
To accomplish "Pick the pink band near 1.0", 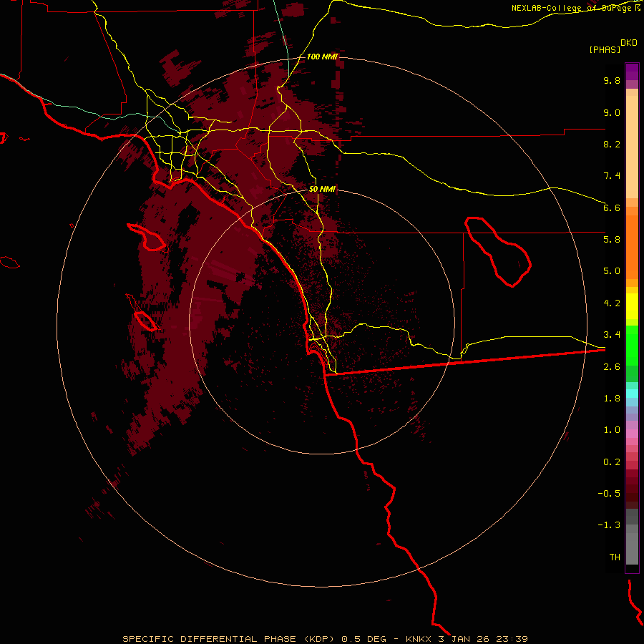I will pos(632,434).
